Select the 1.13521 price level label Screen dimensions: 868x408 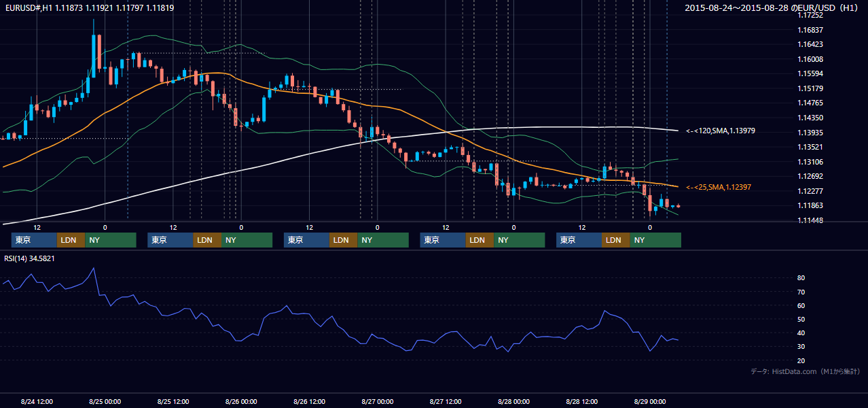810,147
